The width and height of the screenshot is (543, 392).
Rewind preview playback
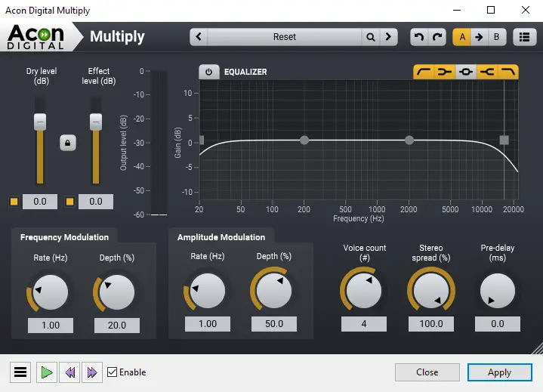(x=69, y=372)
